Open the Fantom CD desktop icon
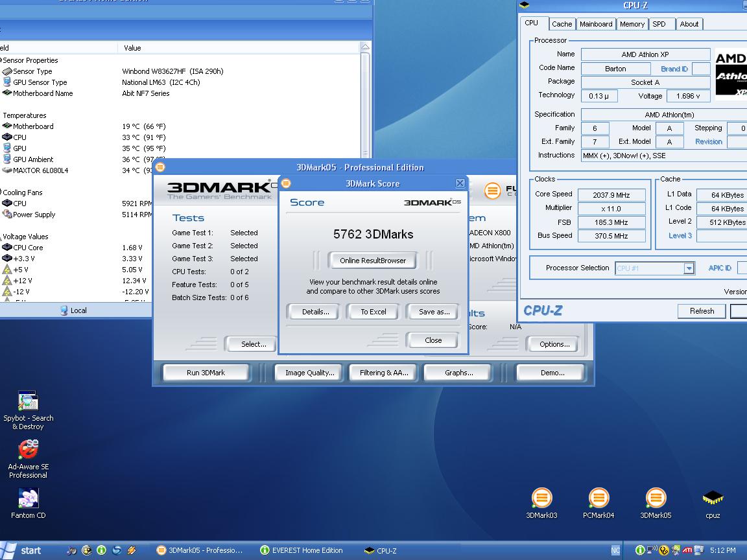 (28, 498)
